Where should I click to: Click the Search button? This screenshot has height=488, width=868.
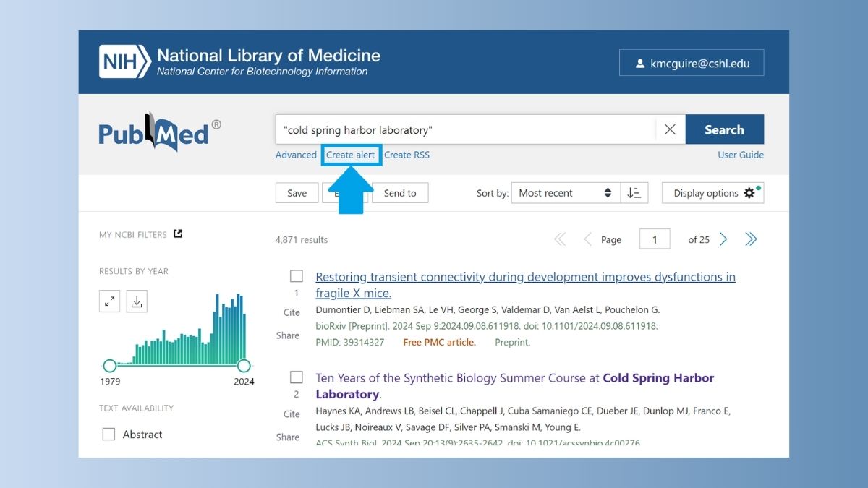(x=724, y=129)
